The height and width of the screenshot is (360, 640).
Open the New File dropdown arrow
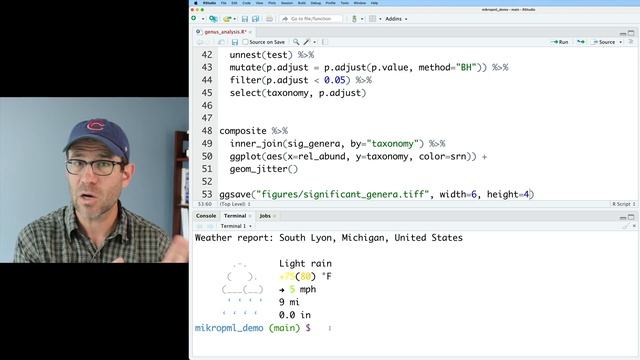202,19
